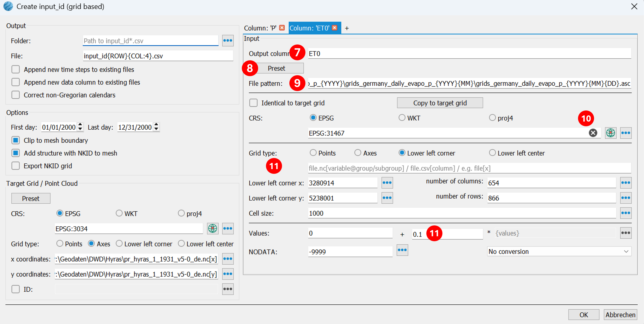Uncheck Clip to mesh boundary
This screenshot has width=644, height=324.
pyautogui.click(x=16, y=140)
